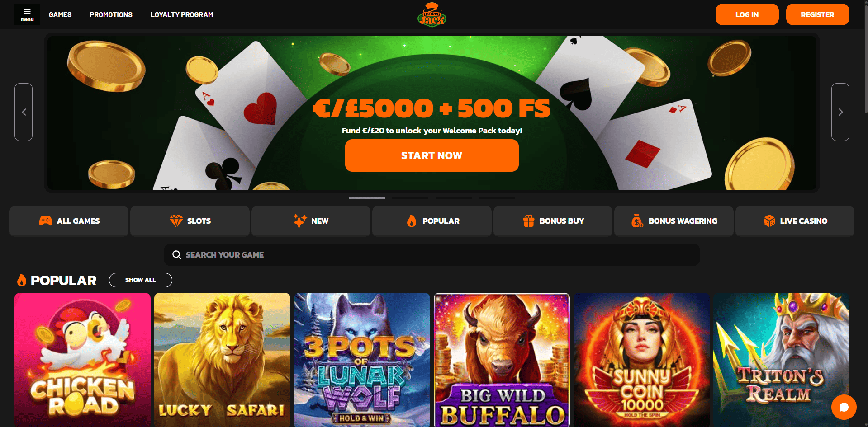
Task: Go to the previous banner slide
Action: point(24,112)
